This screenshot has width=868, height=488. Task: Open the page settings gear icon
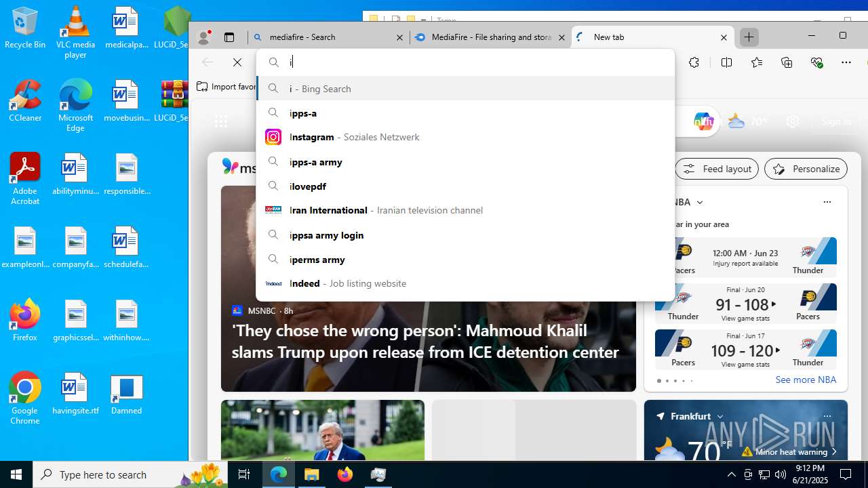pos(793,121)
